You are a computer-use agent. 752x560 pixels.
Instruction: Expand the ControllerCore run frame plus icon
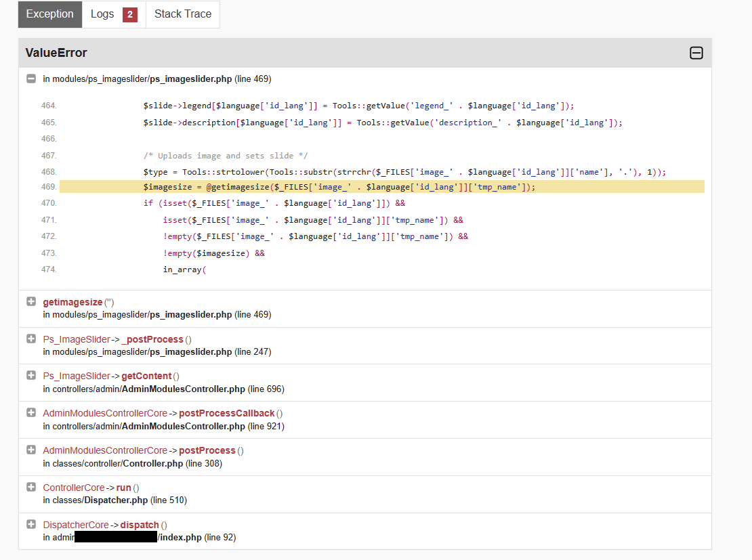click(31, 486)
